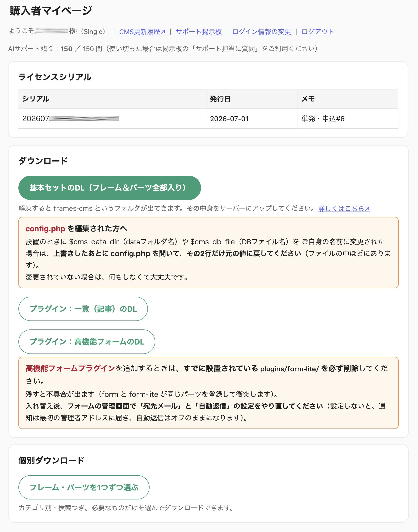Click the メモ column header
This screenshot has width=418, height=532.
(x=347, y=99)
